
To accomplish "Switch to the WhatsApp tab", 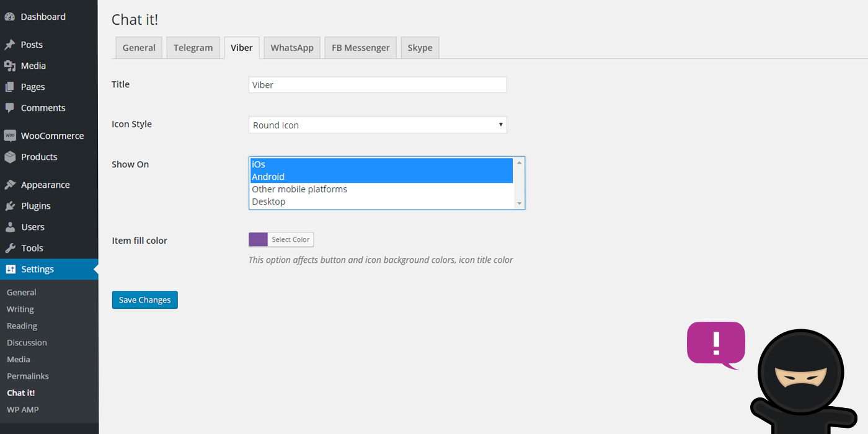I will pos(292,48).
